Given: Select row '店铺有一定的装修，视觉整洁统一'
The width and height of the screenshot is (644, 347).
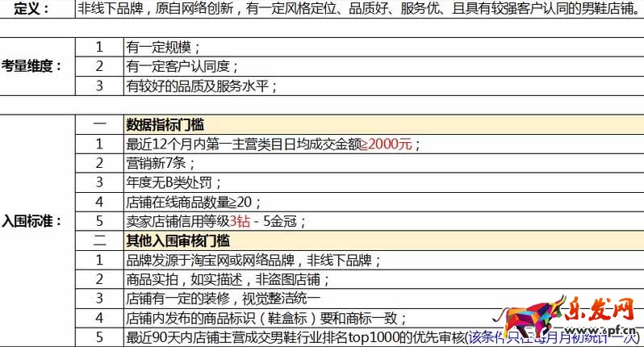Looking at the screenshot, I should click(x=383, y=299).
